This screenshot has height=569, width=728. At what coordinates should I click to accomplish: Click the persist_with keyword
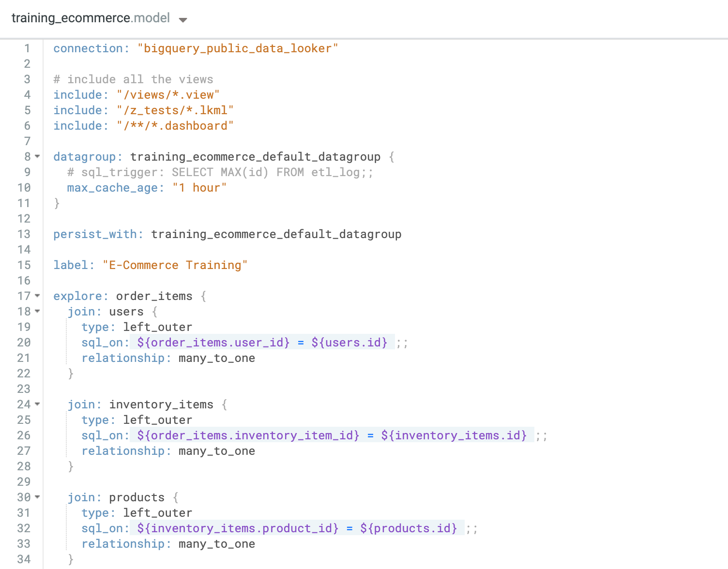click(x=98, y=234)
